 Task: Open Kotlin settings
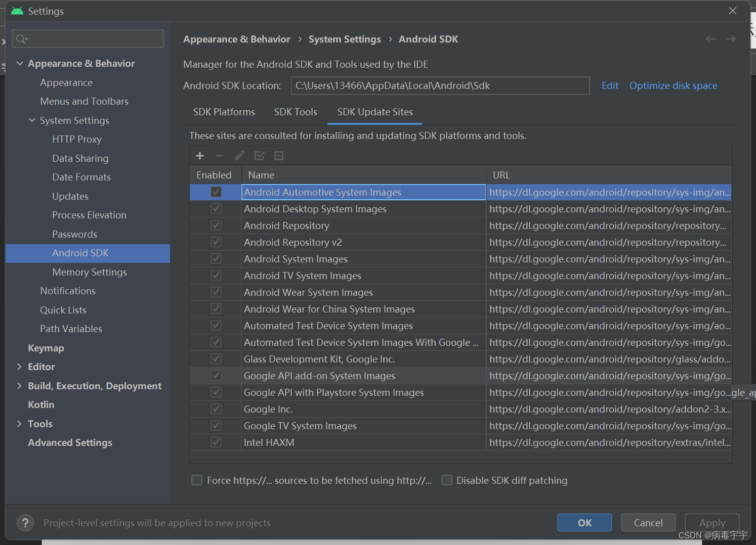pos(41,404)
